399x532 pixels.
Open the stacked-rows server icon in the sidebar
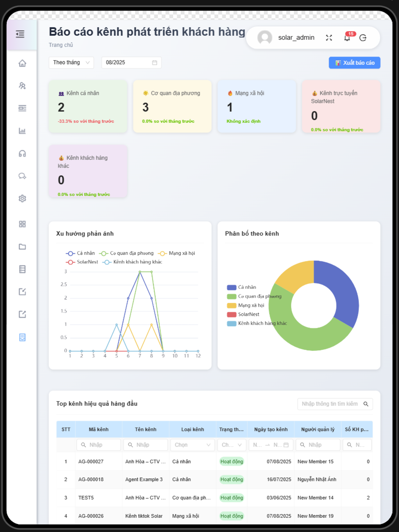point(22,269)
